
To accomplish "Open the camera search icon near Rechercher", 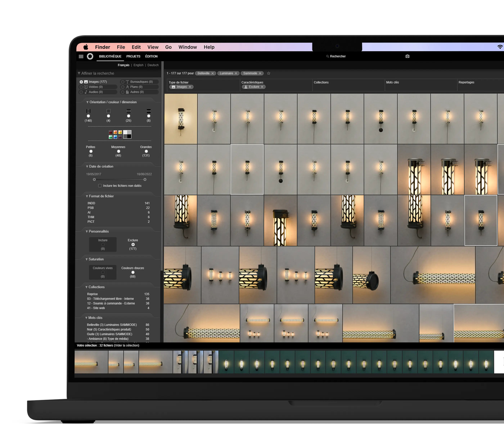I will [407, 57].
